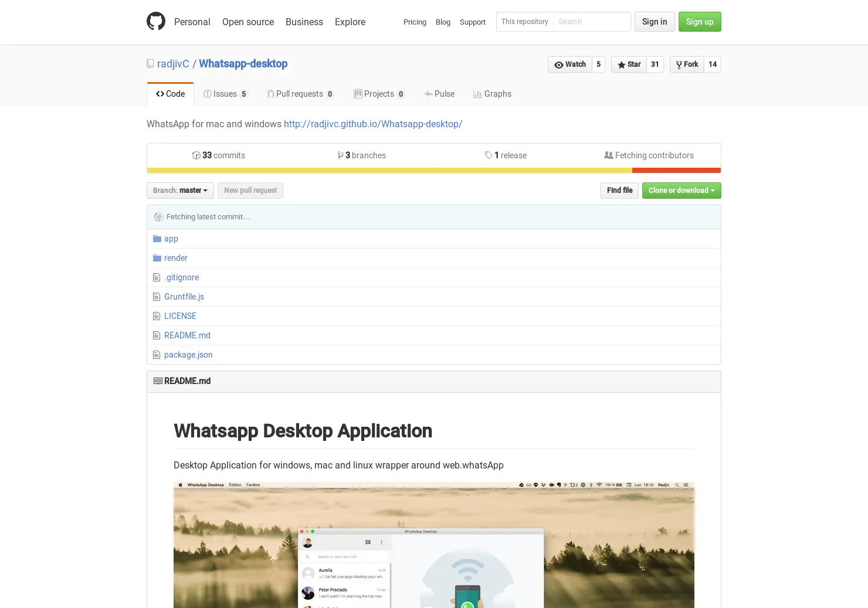Click the tag icon beside 1 release
This screenshot has width=868, height=608.
coord(489,155)
